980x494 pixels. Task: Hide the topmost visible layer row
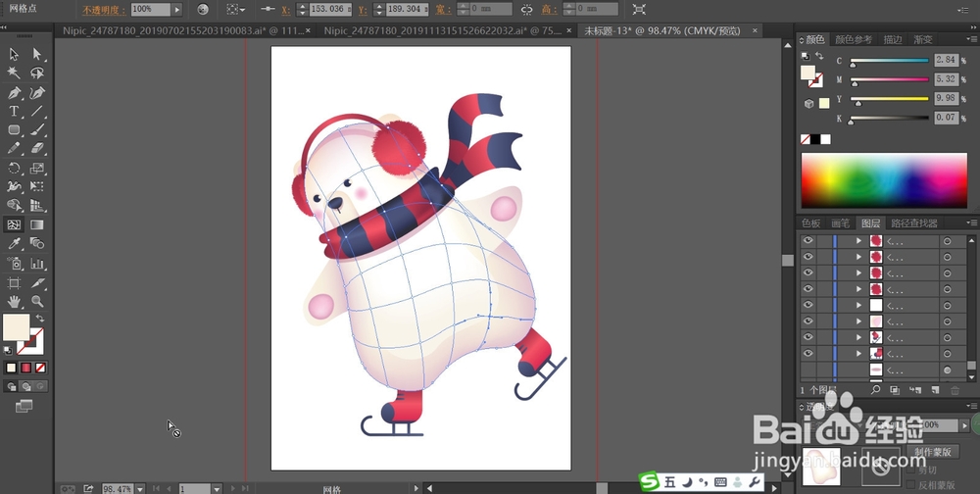tap(808, 240)
